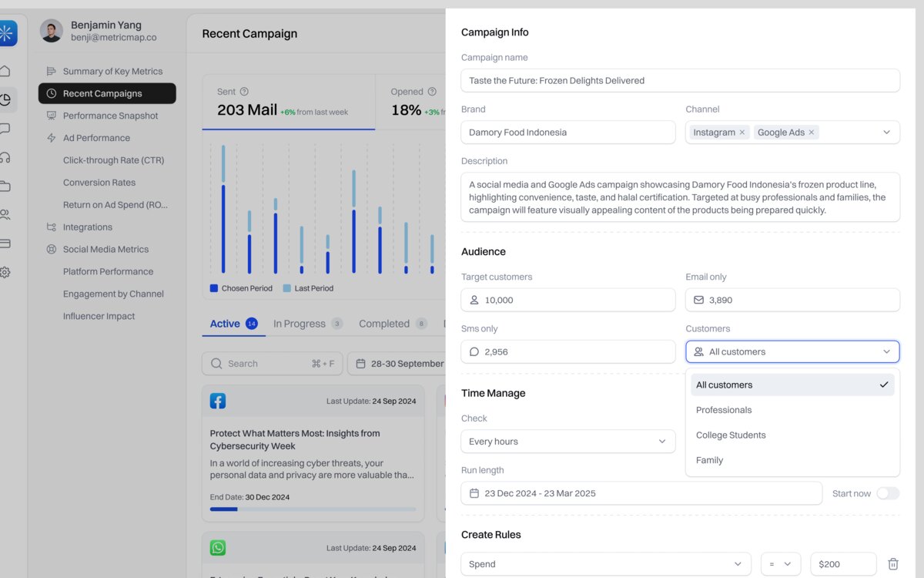Screen dimensions: 924x578
Task: Click Benjamin Yang's profile avatar
Action: tap(52, 31)
